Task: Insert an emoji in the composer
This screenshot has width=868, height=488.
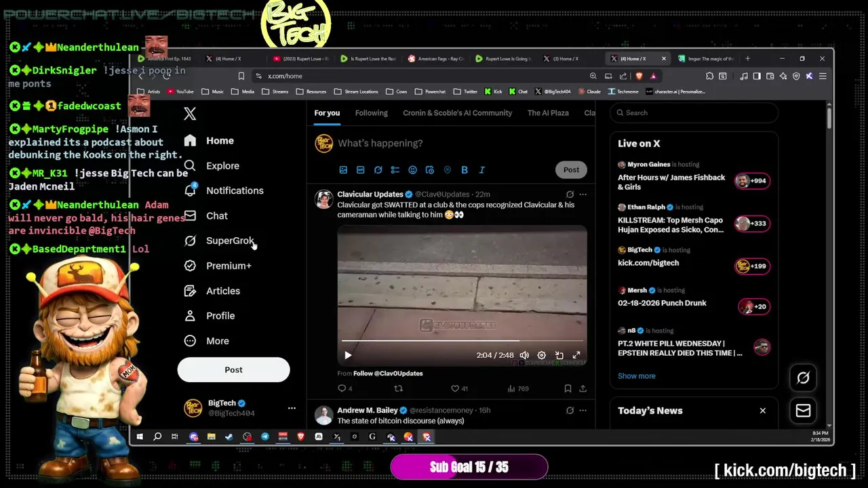Action: coord(412,169)
